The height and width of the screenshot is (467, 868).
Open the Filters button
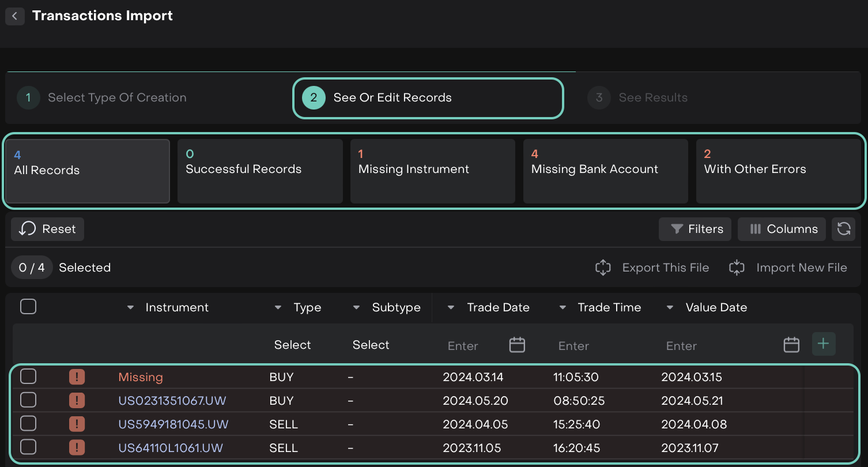[x=695, y=229]
